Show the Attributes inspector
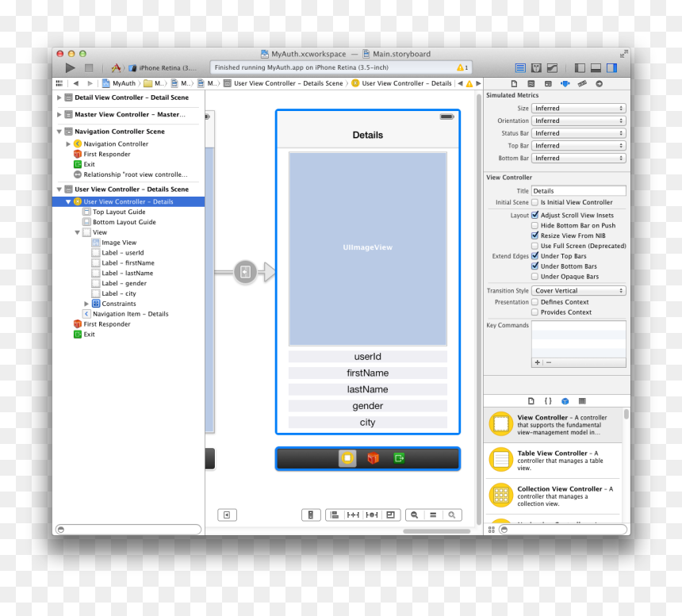Image resolution: width=682 pixels, height=616 pixels. pyautogui.click(x=565, y=83)
